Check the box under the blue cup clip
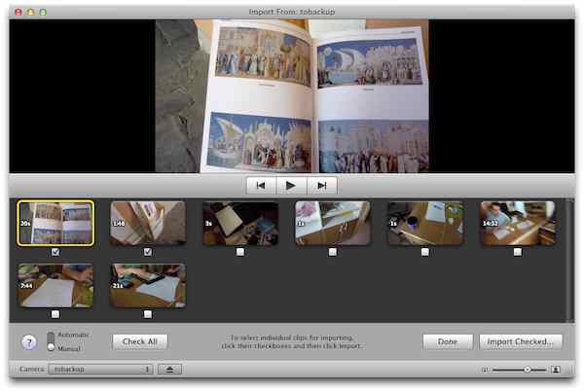The height and width of the screenshot is (392, 584). point(425,252)
